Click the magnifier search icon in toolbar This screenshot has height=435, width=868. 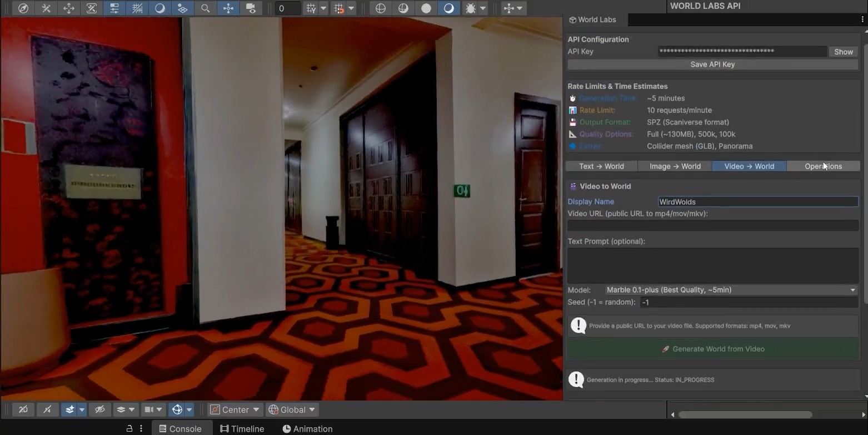[x=206, y=8]
